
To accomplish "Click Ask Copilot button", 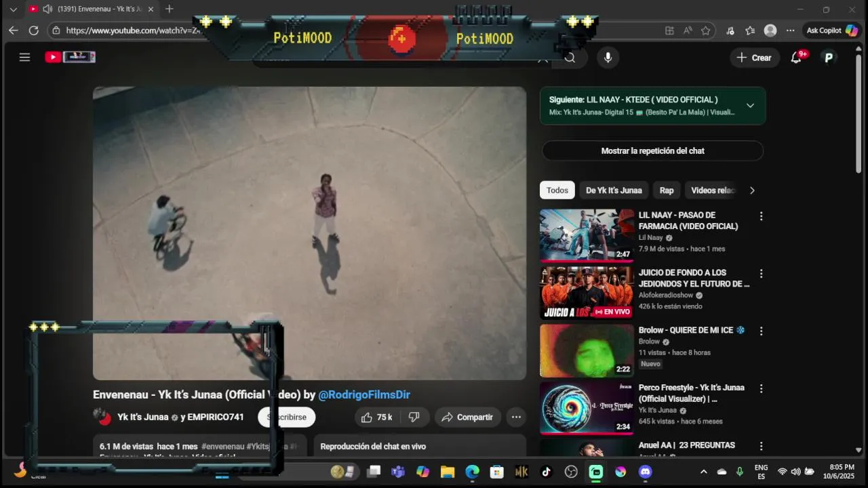I will point(832,30).
